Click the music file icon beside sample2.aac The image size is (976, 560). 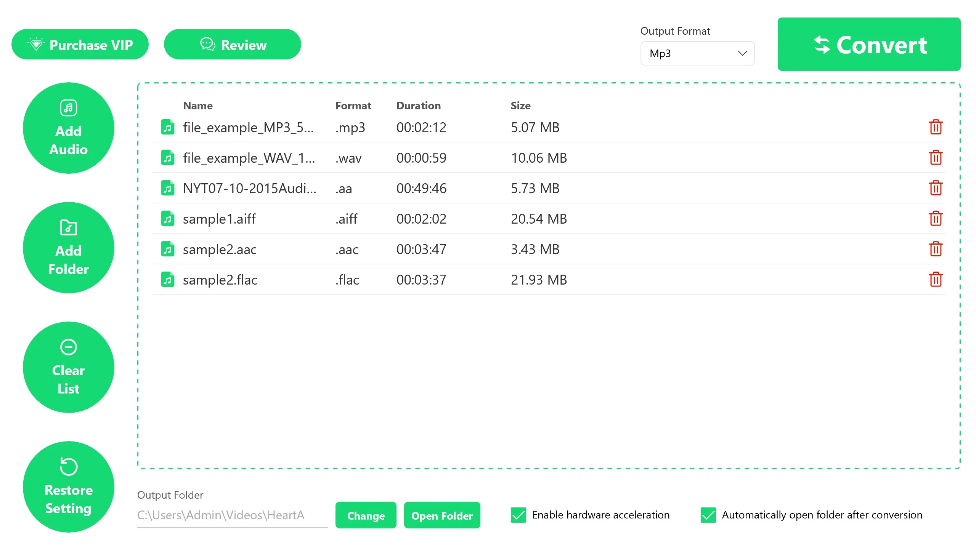(167, 249)
